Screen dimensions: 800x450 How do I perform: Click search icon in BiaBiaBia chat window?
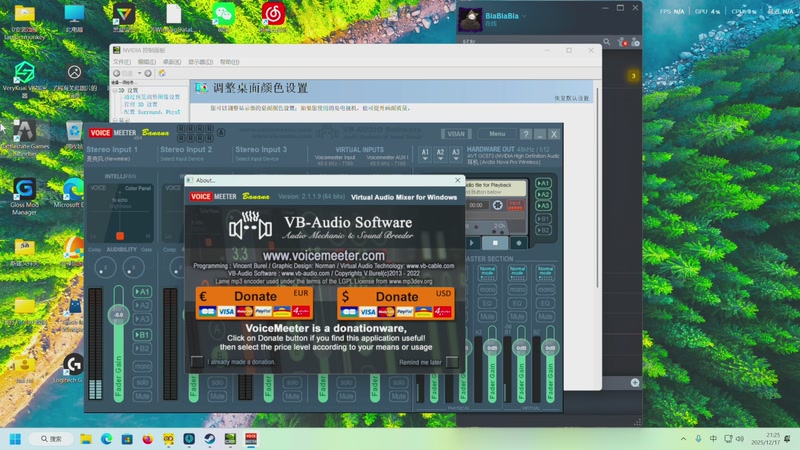607,42
